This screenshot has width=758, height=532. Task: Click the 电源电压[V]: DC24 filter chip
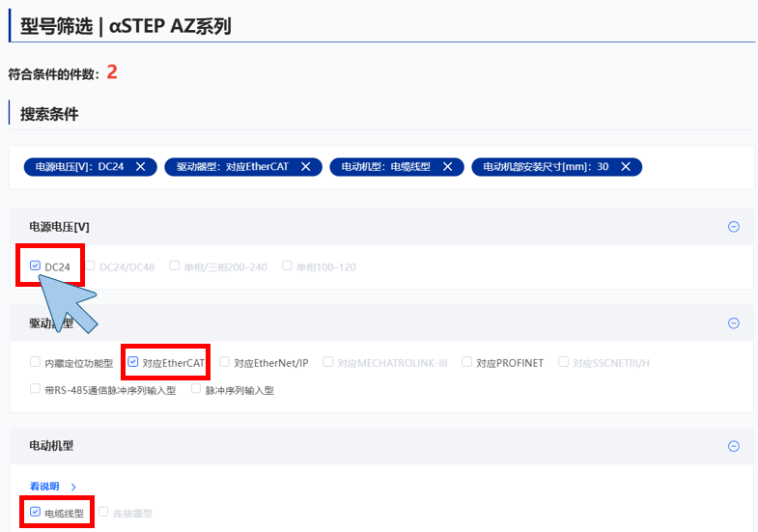click(x=79, y=167)
